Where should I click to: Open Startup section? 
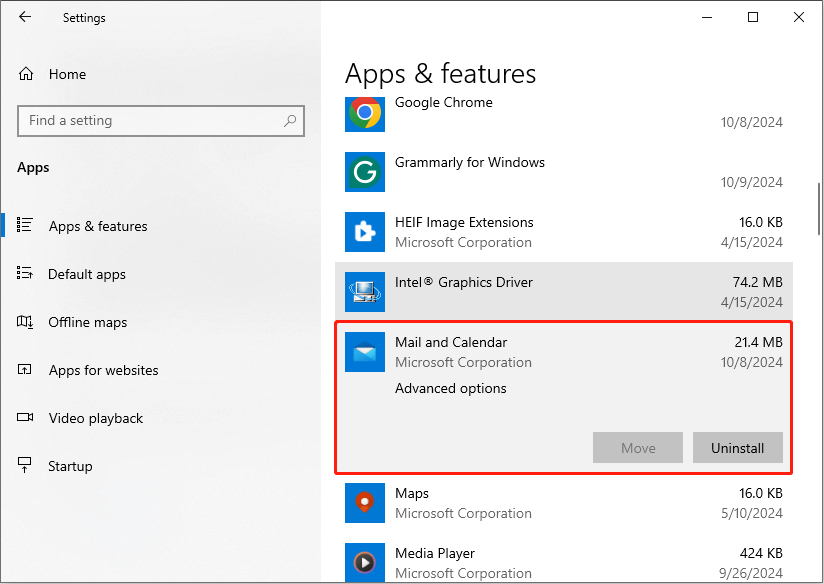pos(70,466)
